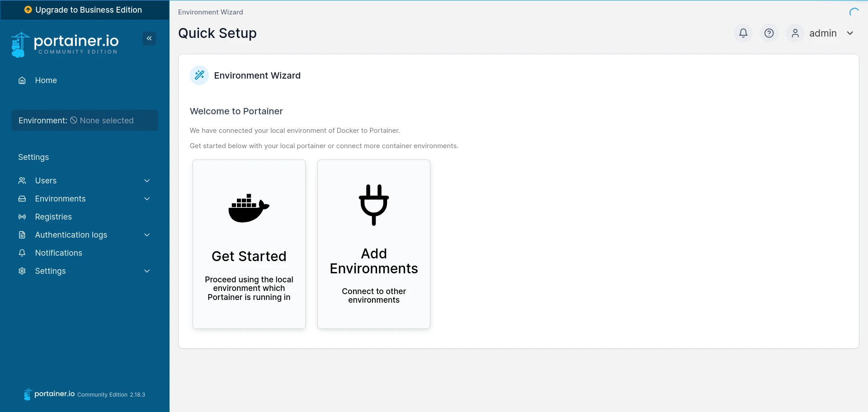Expand Authentication logs submenu chevron
This screenshot has height=412, width=868.
click(x=147, y=235)
